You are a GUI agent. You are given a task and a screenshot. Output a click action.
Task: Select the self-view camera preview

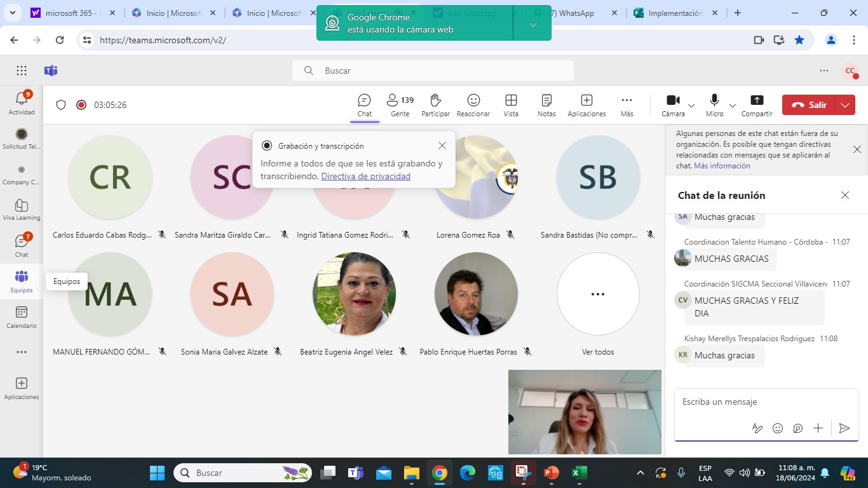pos(585,412)
